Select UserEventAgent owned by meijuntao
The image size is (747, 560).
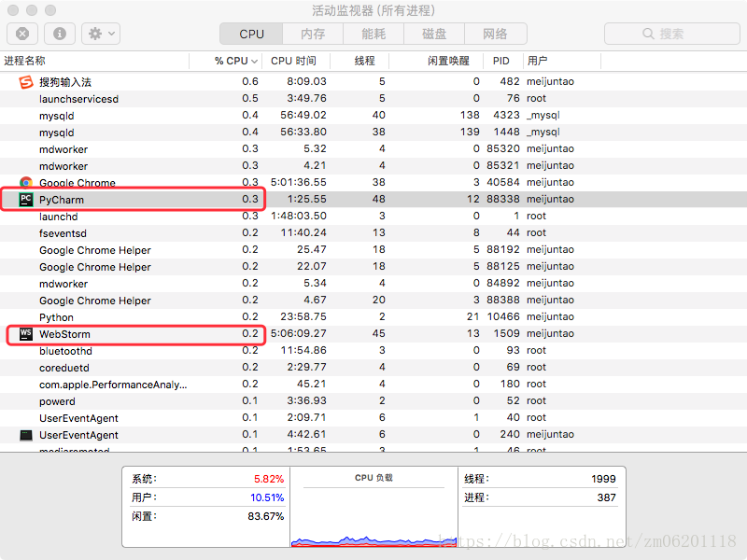tap(373, 434)
